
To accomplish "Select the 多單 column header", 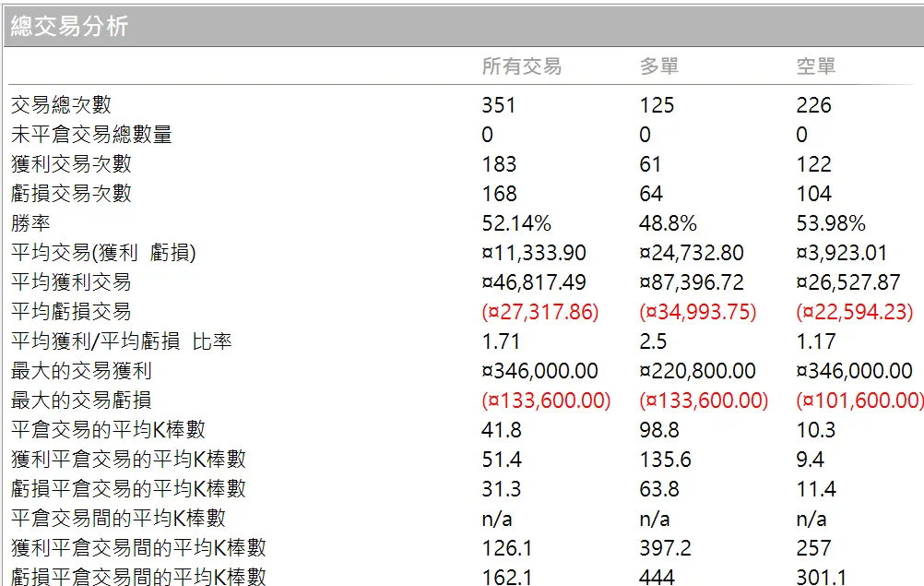I will [659, 66].
